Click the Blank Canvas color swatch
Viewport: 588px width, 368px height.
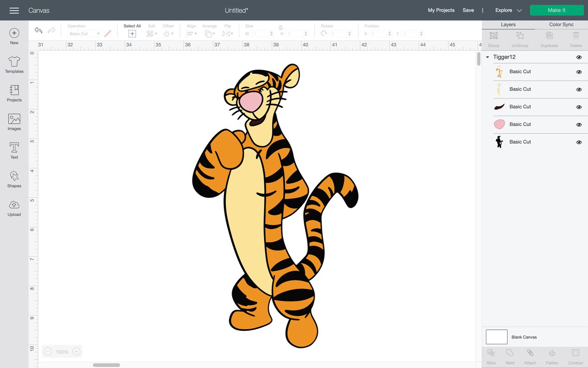496,337
